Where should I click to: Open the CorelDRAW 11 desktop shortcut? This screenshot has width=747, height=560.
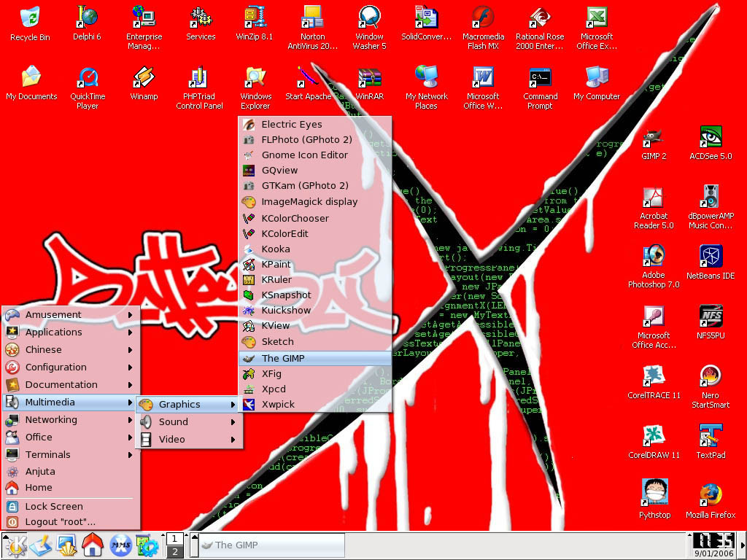pos(654,442)
